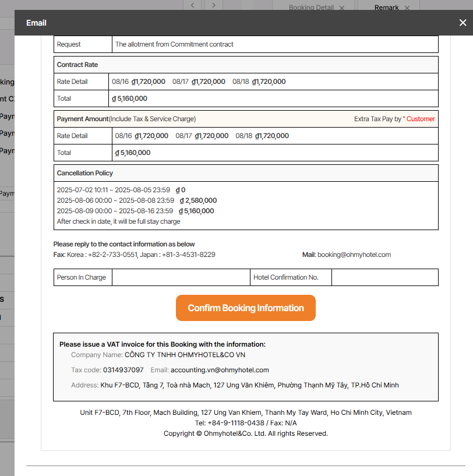
Task: Click the company name CÔNG TY TNHH OHMYHOTEL&CO VN
Action: (185, 354)
